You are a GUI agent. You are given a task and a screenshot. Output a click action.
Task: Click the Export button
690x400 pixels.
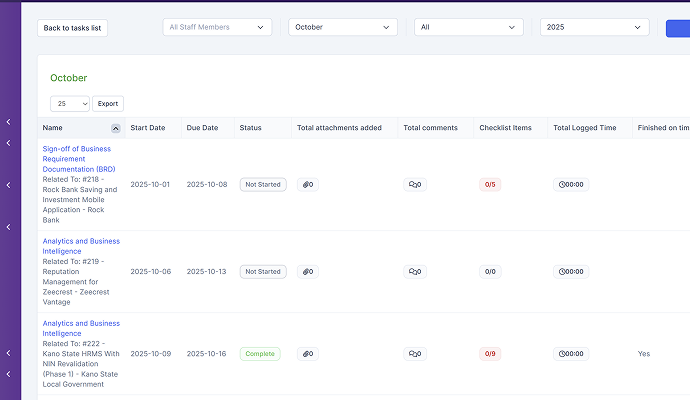coord(108,103)
